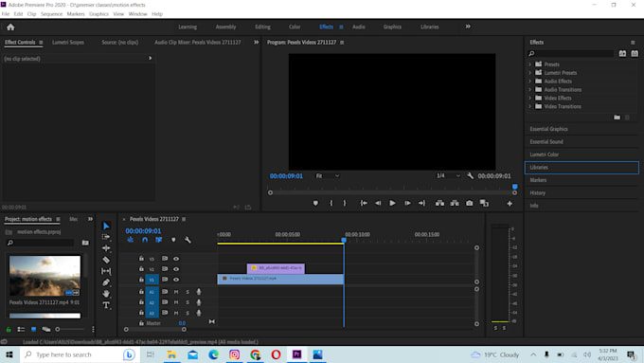Switch to the Color workspace
This screenshot has width=644, height=363.
coord(295,27)
